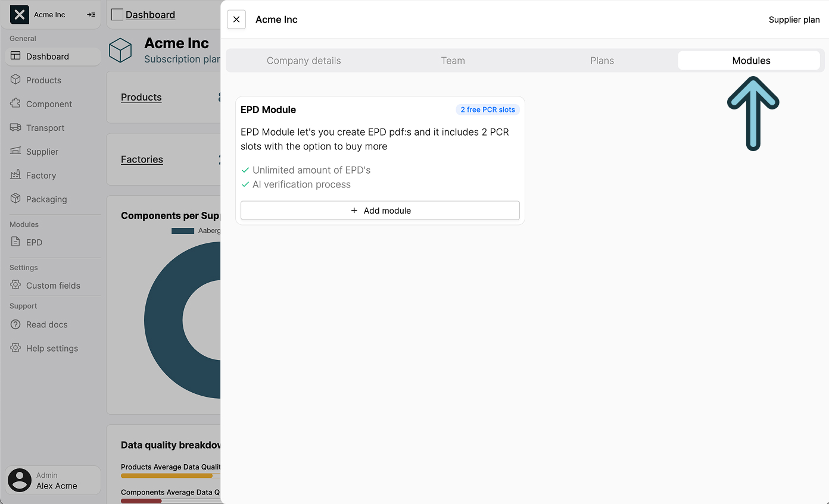Click the Component puzzle icon in sidebar
Screen dimensions: 829x504
(15, 104)
